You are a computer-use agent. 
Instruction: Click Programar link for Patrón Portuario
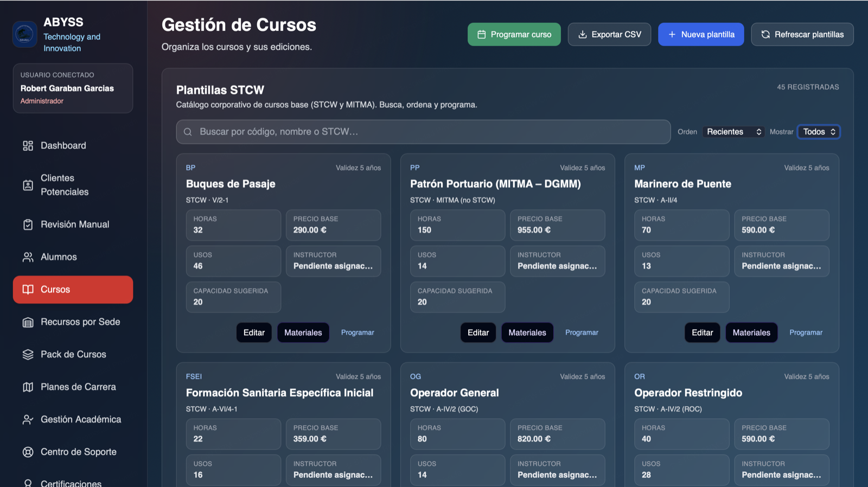(x=582, y=332)
